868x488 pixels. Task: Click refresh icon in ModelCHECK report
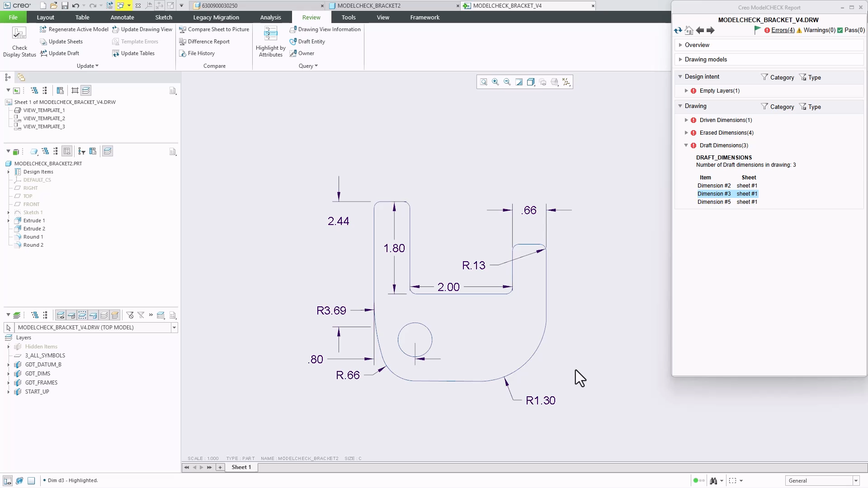(678, 30)
